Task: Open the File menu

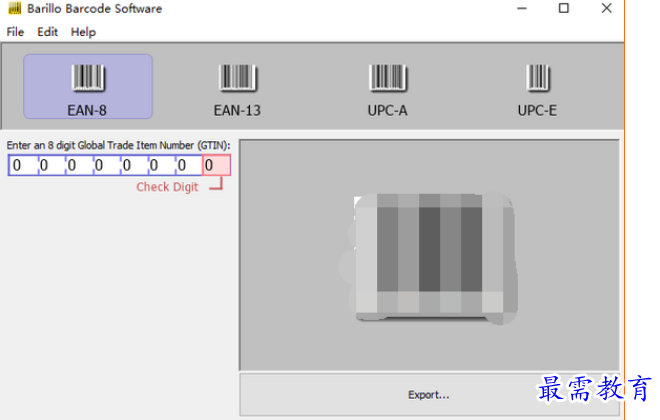Action: pos(15,32)
